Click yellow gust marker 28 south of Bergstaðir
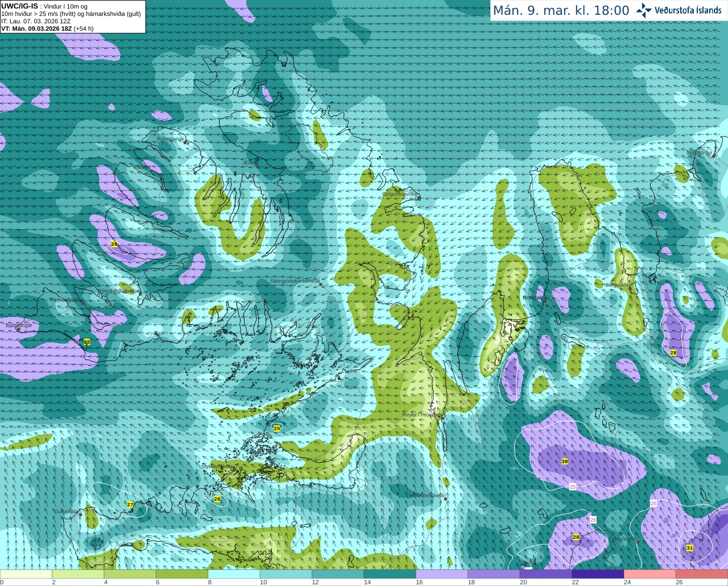 [673, 353]
